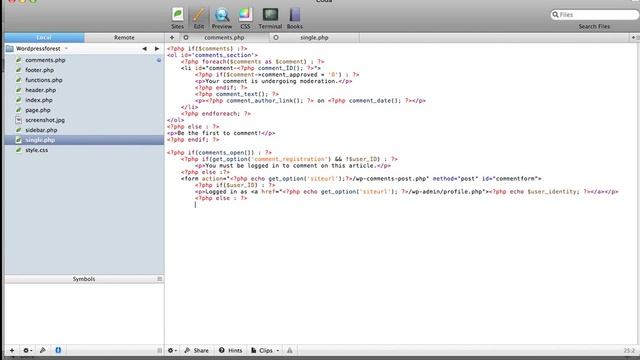The height and width of the screenshot is (360, 640).
Task: Expand the Wordpressforest folder path dropdown
Action: click(67, 49)
